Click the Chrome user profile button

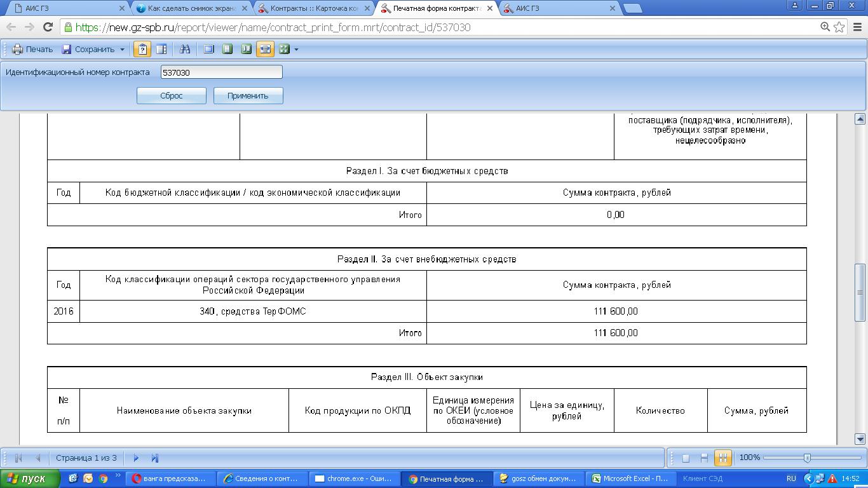[x=796, y=5]
